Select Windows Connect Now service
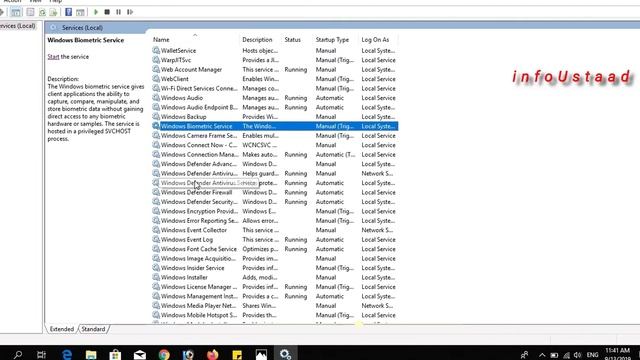Screen dimensions: 640x360 (275, 145)
